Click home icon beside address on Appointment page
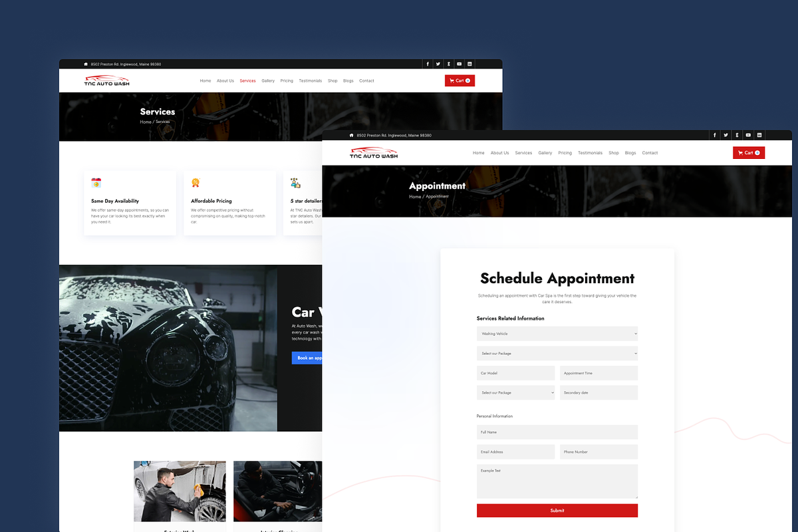The height and width of the screenshot is (532, 798). point(351,135)
